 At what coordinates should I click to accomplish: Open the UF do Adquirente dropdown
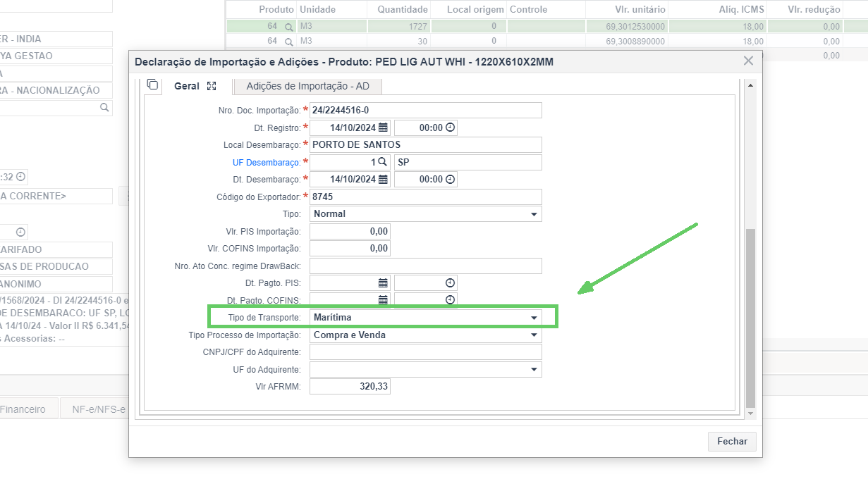(x=426, y=370)
